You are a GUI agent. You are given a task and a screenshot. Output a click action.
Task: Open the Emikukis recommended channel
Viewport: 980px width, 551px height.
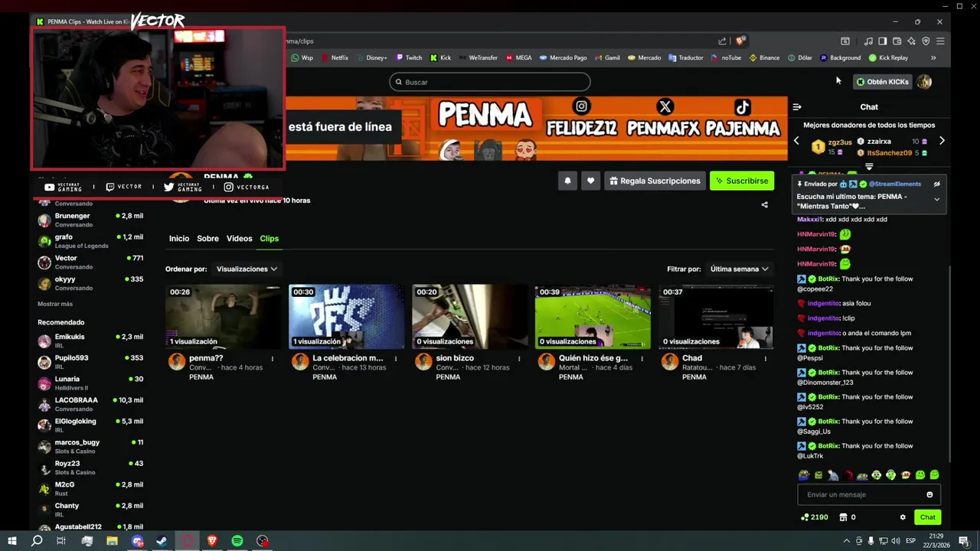pyautogui.click(x=90, y=341)
